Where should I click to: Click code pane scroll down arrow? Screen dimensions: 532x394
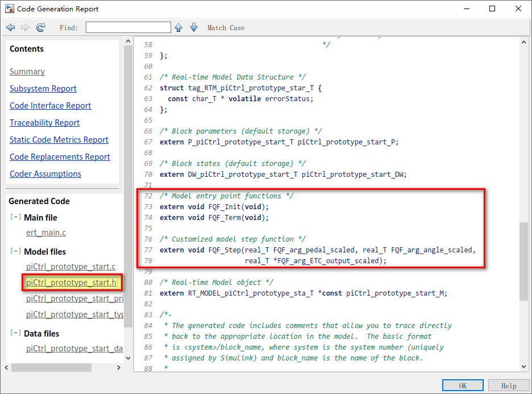pyautogui.click(x=524, y=367)
